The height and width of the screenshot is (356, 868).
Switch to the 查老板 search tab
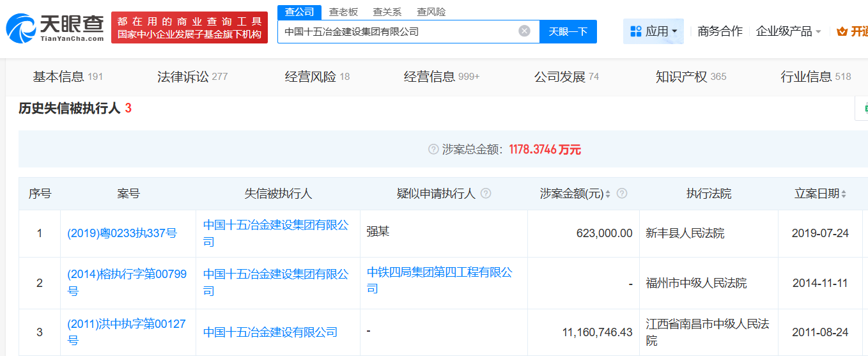(343, 12)
